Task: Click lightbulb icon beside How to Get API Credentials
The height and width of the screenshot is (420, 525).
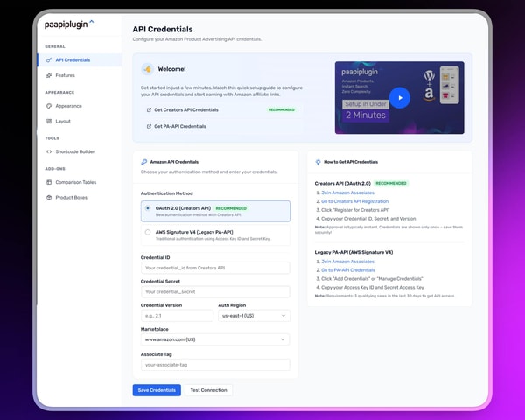Action: pos(318,162)
